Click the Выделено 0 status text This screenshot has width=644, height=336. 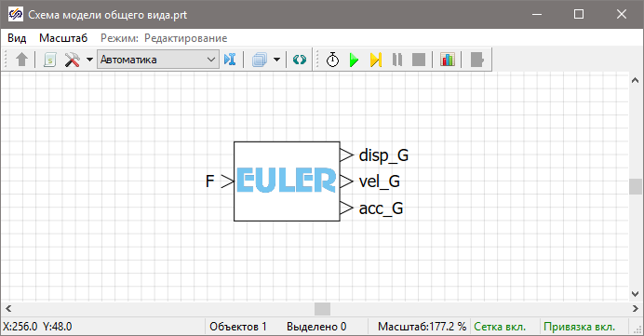[316, 327]
